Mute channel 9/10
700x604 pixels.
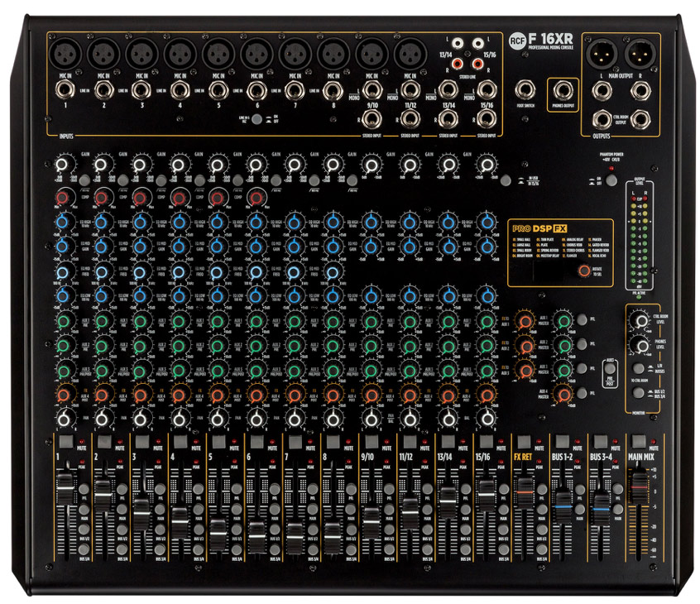point(372,442)
